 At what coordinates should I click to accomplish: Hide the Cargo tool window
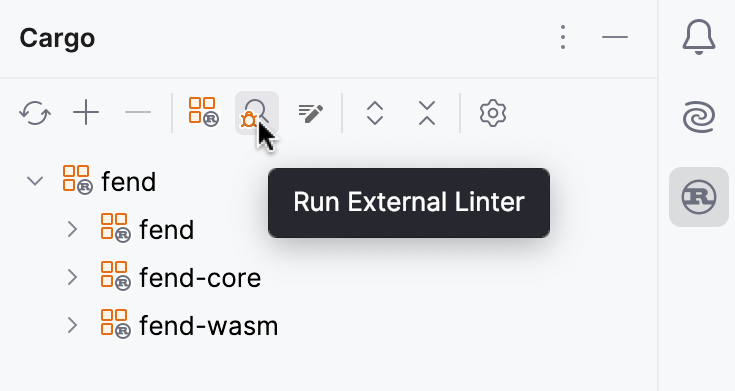(615, 37)
